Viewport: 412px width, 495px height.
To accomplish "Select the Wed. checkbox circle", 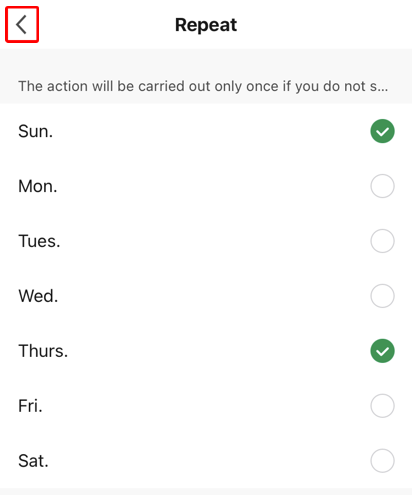I will 382,296.
